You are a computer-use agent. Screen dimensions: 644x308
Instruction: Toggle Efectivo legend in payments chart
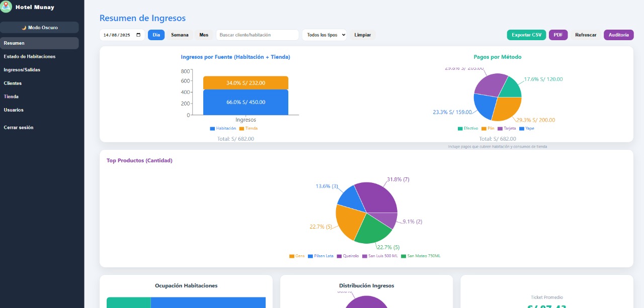point(468,129)
